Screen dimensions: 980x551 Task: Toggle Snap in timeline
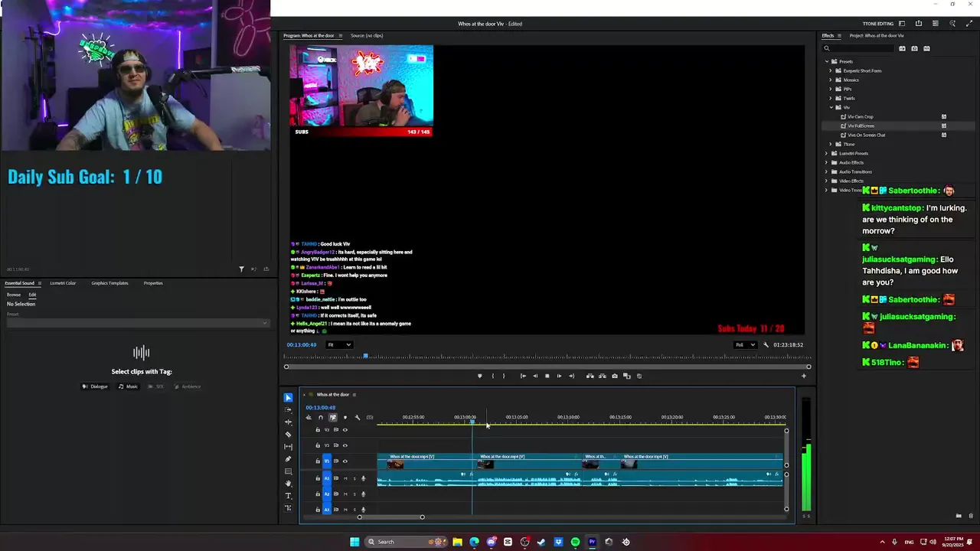pos(320,417)
